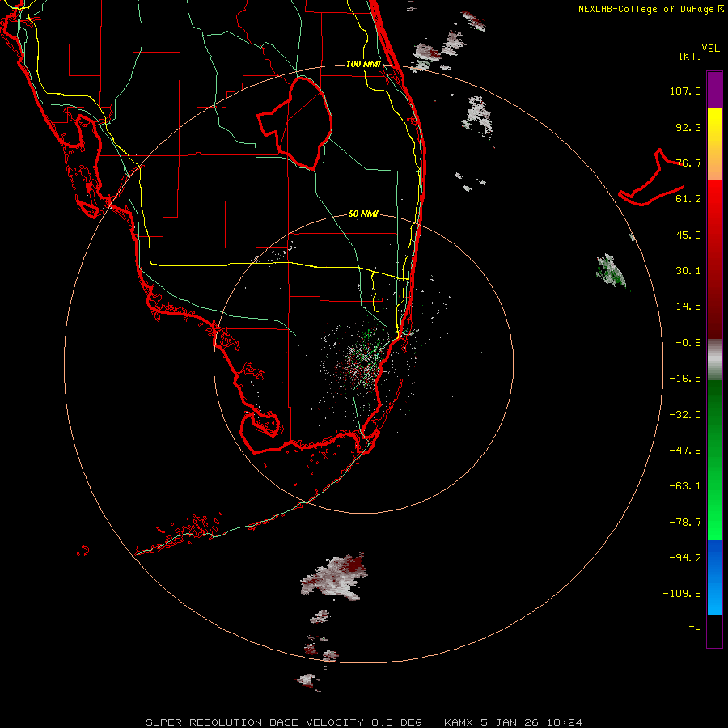
Task: Click the -47.6 velocity scale value
Action: [x=685, y=451]
